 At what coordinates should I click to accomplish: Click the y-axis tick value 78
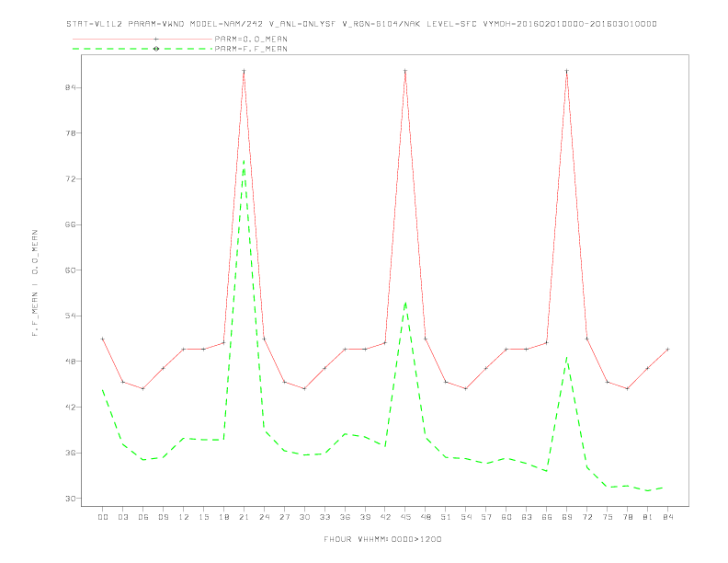click(x=70, y=132)
